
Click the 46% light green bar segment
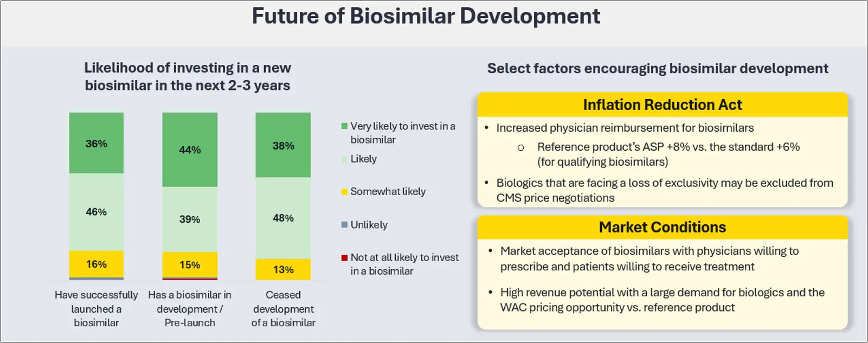click(96, 212)
